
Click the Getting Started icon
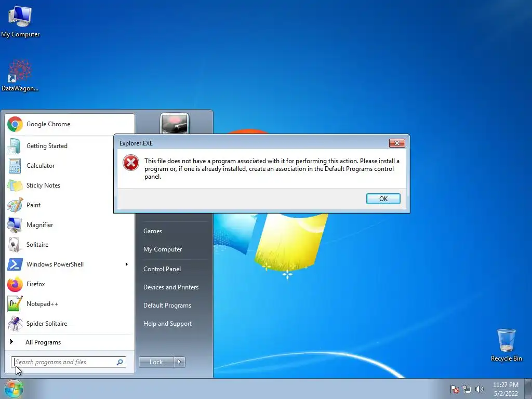[x=15, y=146]
